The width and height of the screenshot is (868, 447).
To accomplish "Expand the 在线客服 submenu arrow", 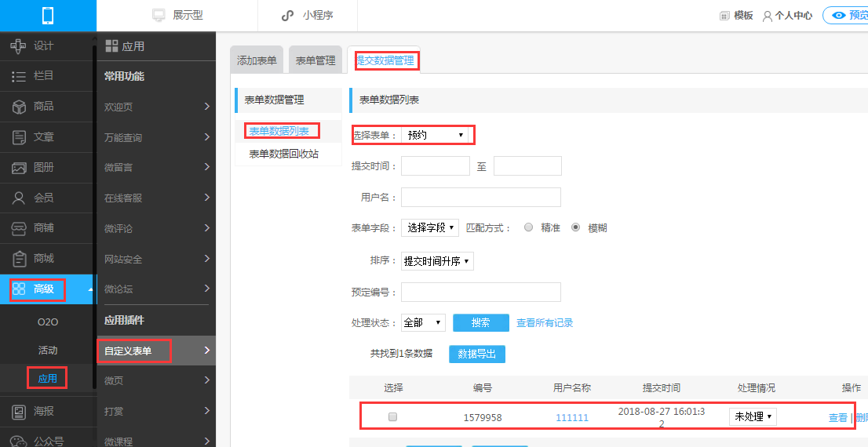I will click(x=207, y=198).
